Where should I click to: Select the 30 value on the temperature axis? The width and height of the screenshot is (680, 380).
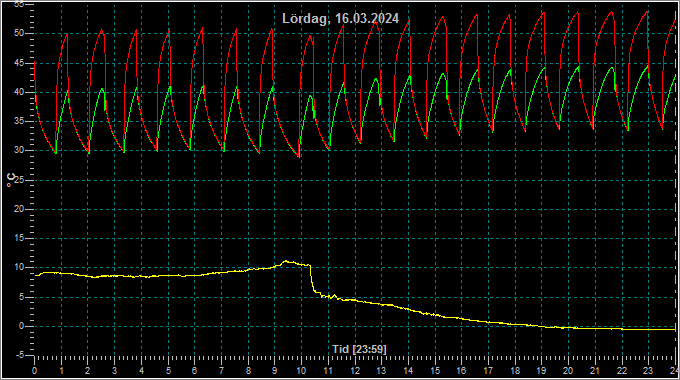[19, 151]
